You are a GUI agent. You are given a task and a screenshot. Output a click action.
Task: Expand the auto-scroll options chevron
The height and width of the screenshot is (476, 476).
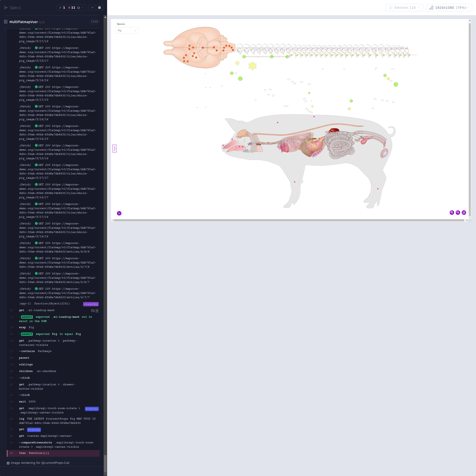(92, 8)
